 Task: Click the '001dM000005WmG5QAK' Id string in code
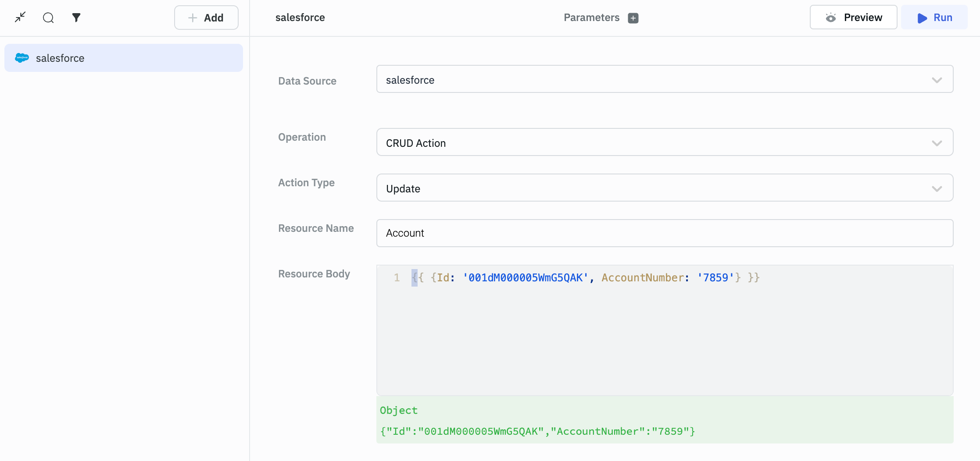pyautogui.click(x=525, y=277)
